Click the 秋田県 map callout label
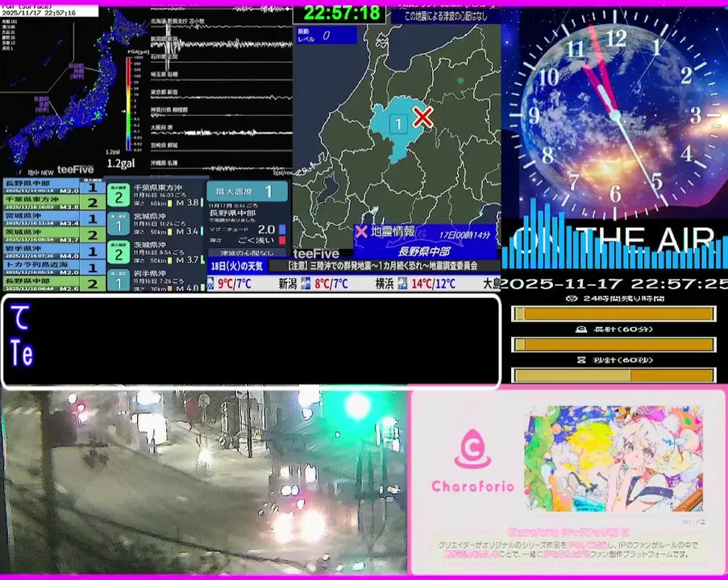Image resolution: width=728 pixels, height=580 pixels. pyautogui.click(x=77, y=72)
